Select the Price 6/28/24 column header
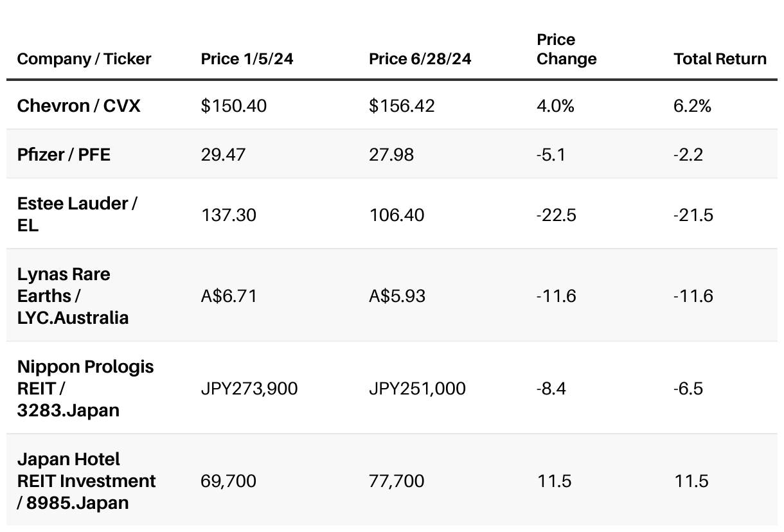The height and width of the screenshot is (532, 784). point(420,59)
